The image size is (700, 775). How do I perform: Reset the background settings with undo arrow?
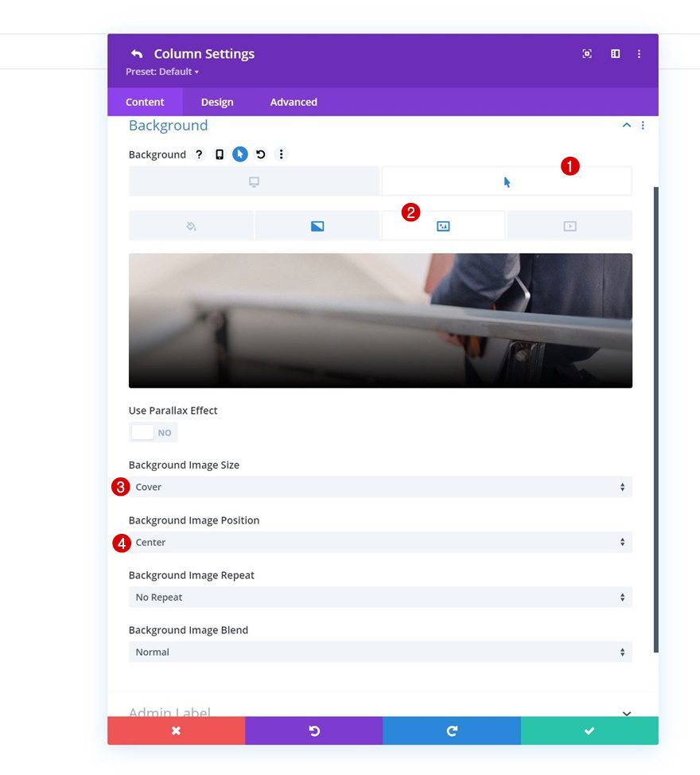pos(261,154)
